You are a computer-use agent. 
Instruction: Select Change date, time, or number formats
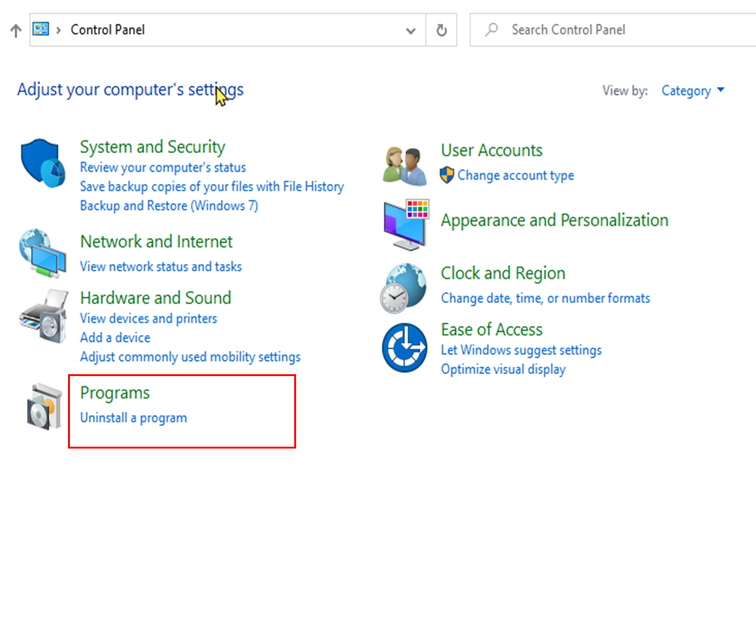(x=545, y=298)
